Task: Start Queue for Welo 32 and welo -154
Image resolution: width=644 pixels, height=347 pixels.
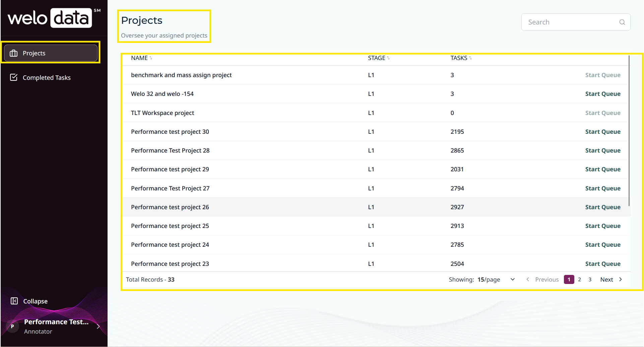Action: point(603,94)
